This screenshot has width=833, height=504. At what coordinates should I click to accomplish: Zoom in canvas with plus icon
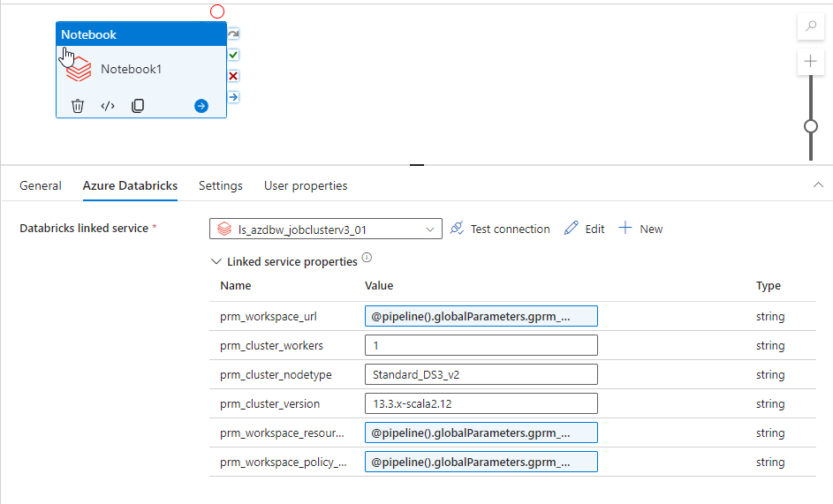click(x=811, y=62)
